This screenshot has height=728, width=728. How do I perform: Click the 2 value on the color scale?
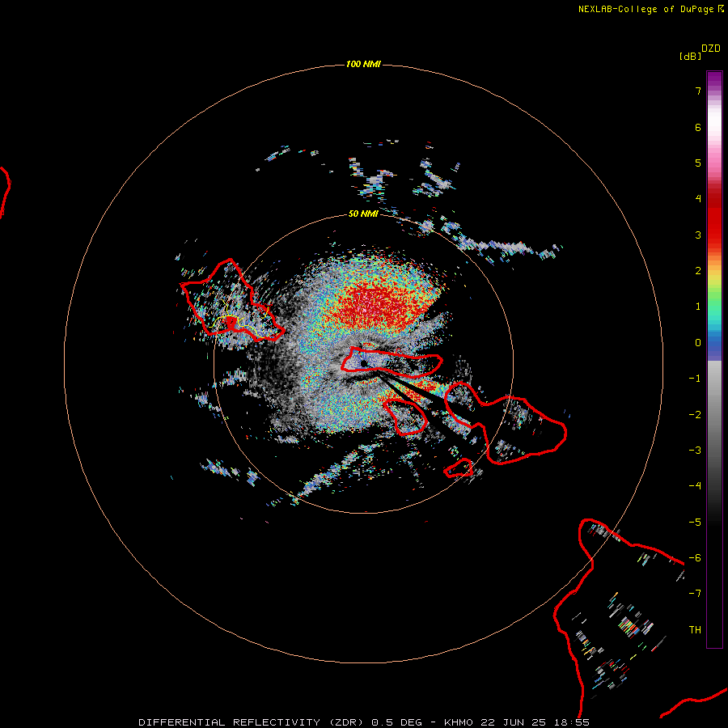click(698, 271)
